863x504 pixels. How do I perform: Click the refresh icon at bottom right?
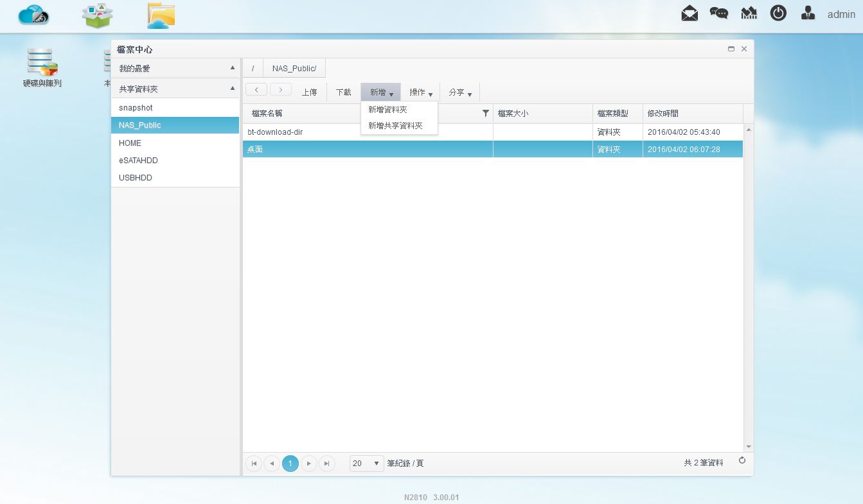tap(742, 460)
